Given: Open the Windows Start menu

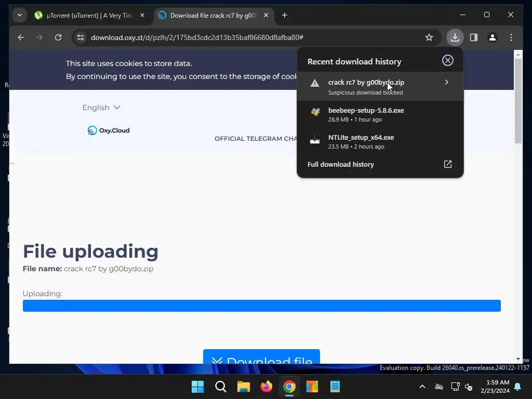Looking at the screenshot, I should pos(197,387).
